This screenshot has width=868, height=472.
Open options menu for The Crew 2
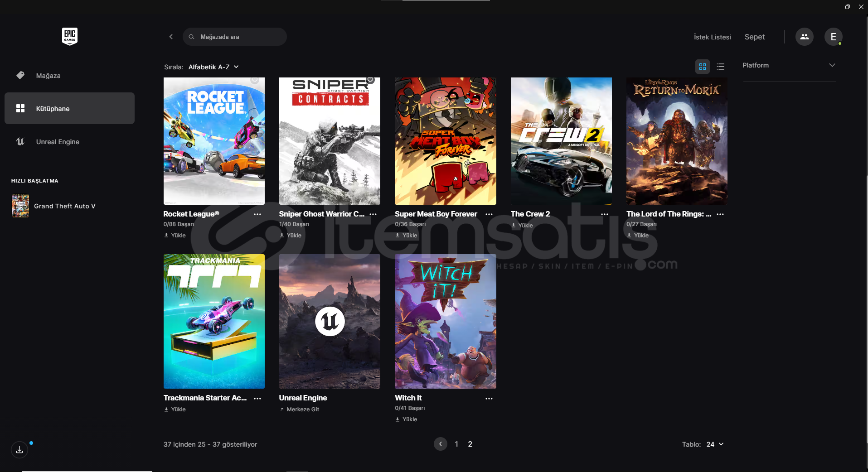pos(605,214)
